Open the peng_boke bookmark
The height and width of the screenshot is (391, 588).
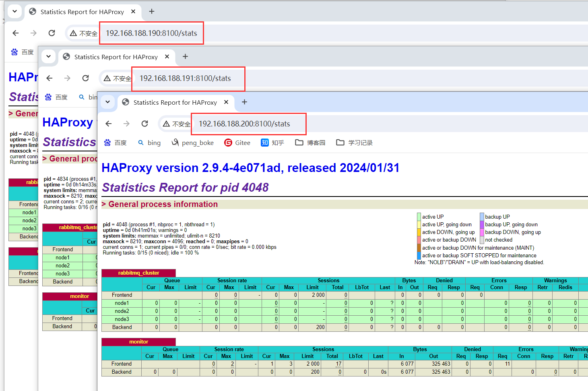pos(193,143)
